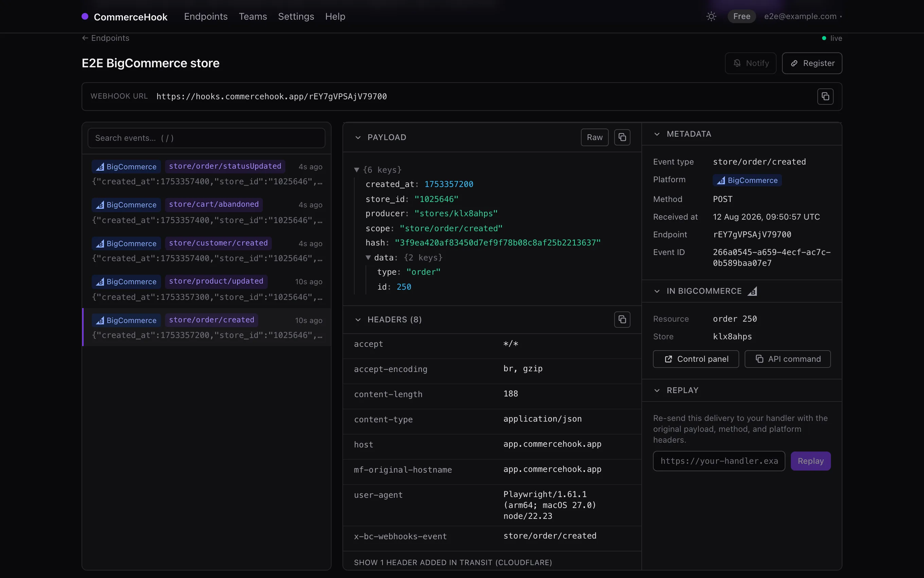Screen dimensions: 924x578
Task: Copy the webhook URL
Action: [x=825, y=96]
